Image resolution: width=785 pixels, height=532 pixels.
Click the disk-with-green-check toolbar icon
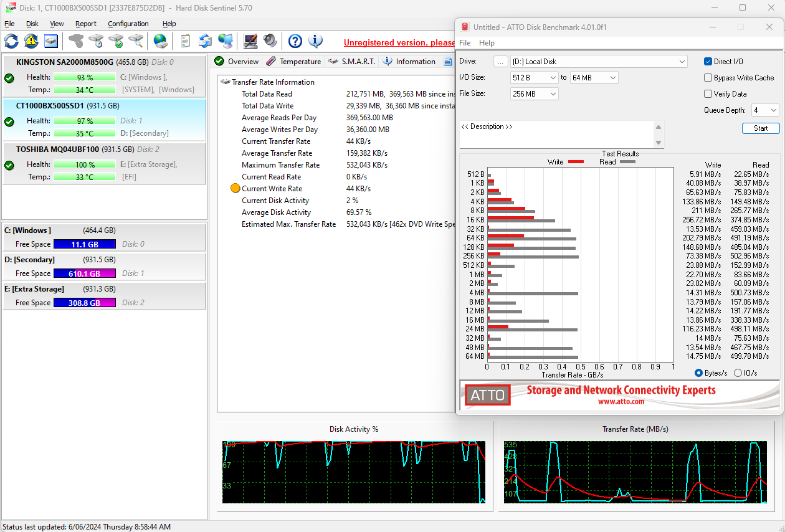coord(116,41)
